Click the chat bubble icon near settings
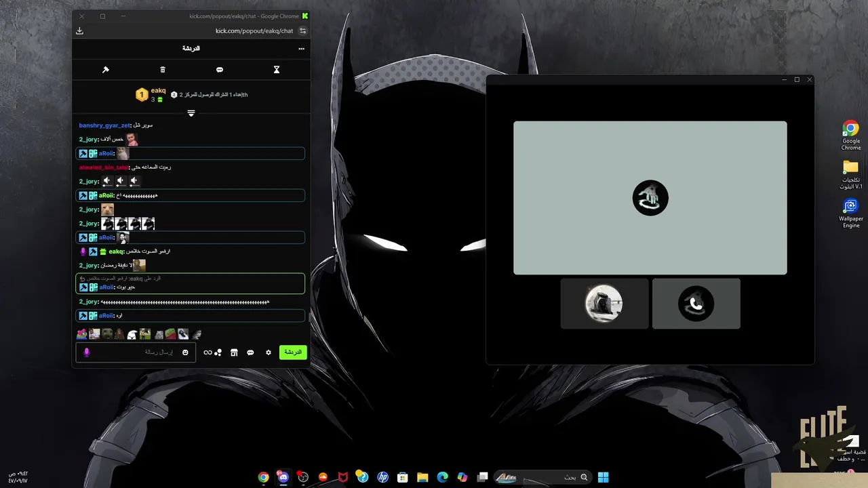 [x=250, y=352]
